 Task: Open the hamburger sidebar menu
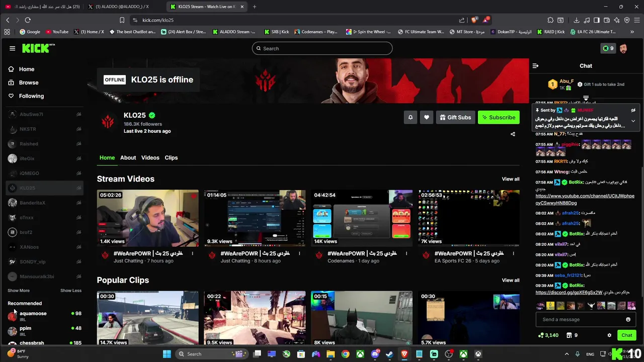[x=12, y=48]
